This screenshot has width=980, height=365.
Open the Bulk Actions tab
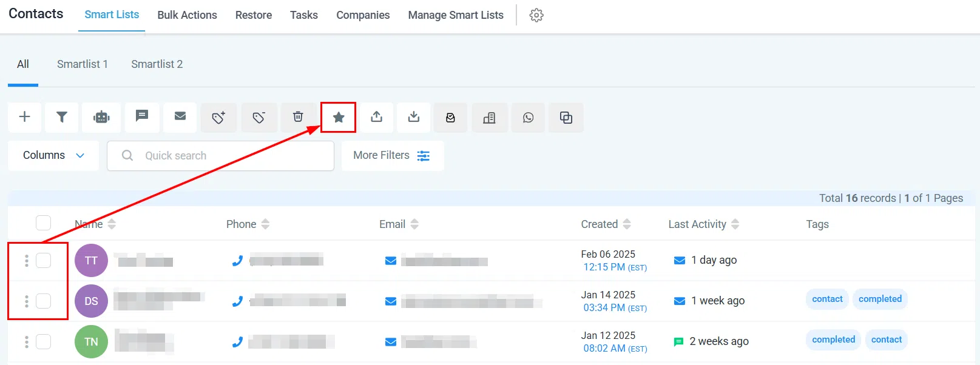(x=187, y=15)
